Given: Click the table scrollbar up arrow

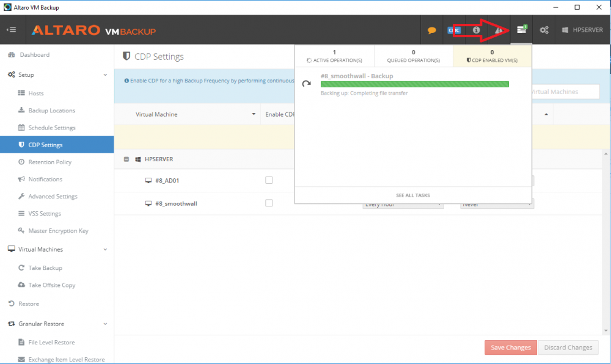Looking at the screenshot, I should pos(606,154).
